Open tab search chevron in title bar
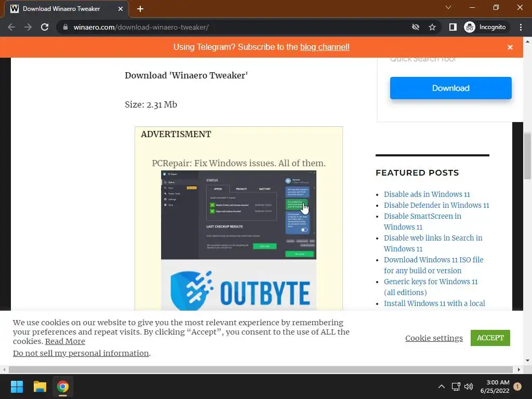This screenshot has width=532, height=399. pyautogui.click(x=448, y=7)
